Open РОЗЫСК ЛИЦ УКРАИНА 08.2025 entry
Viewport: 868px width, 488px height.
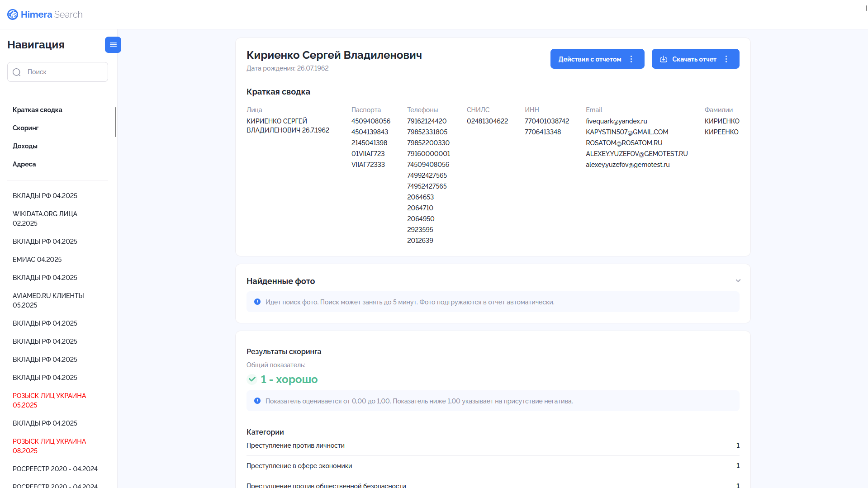[x=49, y=446]
